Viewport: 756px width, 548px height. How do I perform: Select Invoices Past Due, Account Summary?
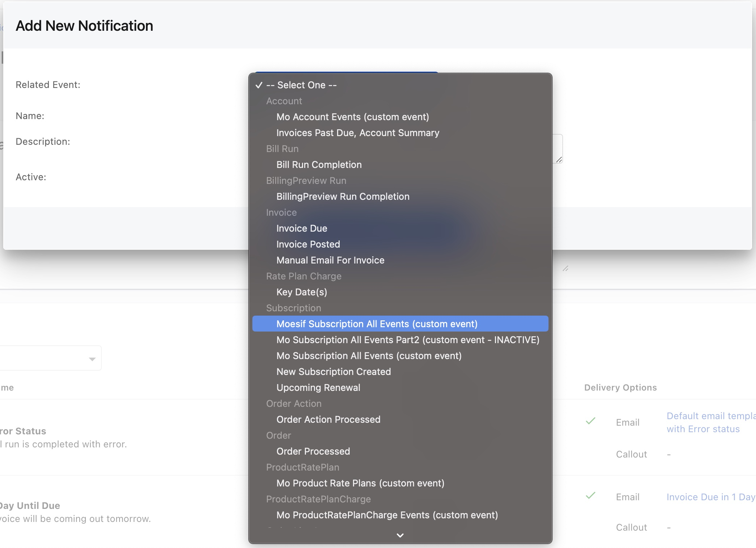(x=357, y=133)
